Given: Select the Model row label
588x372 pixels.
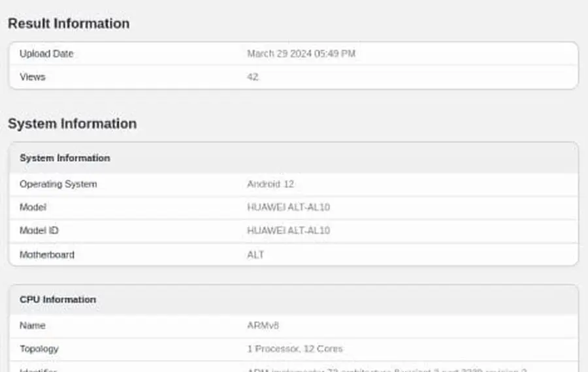Looking at the screenshot, I should click(x=33, y=208).
